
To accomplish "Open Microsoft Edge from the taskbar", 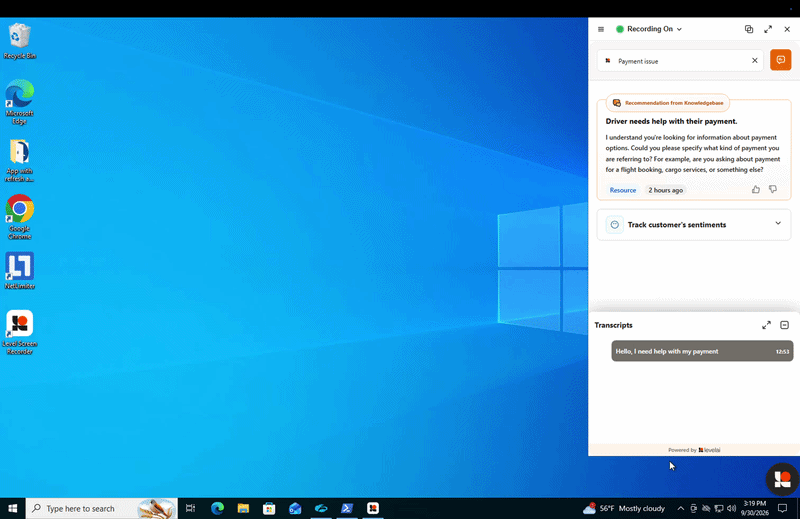I will [217, 508].
